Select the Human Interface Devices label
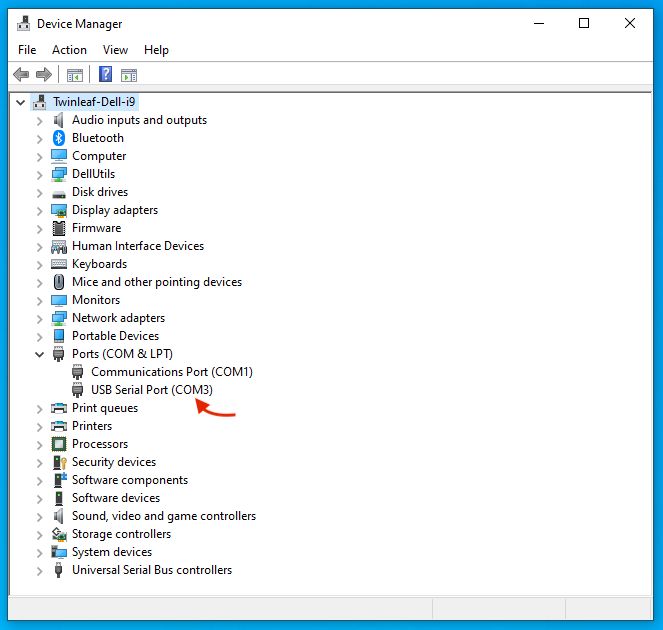The width and height of the screenshot is (663, 630). point(138,246)
